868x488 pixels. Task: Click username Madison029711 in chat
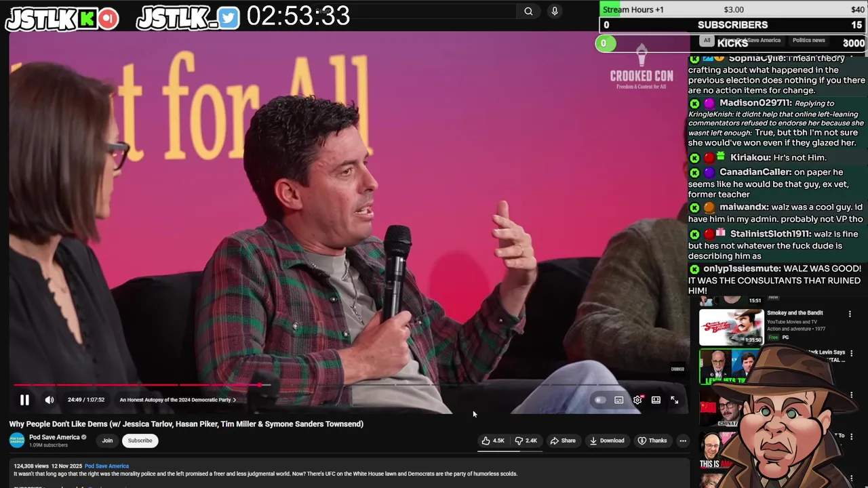(x=755, y=103)
